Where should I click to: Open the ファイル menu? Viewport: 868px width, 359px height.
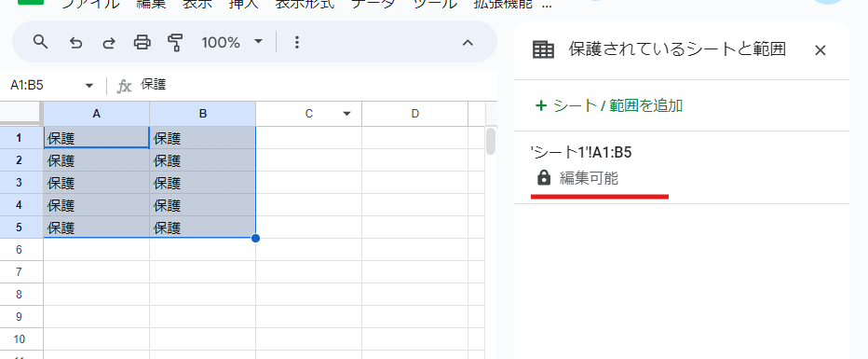click(90, 4)
